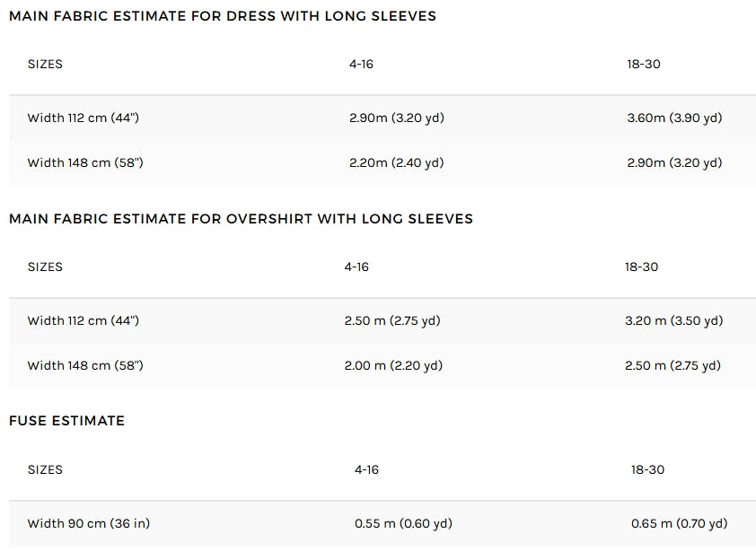
Task: Click the overshirt table 'Width 148 cm (58")' label
Action: coord(84,366)
